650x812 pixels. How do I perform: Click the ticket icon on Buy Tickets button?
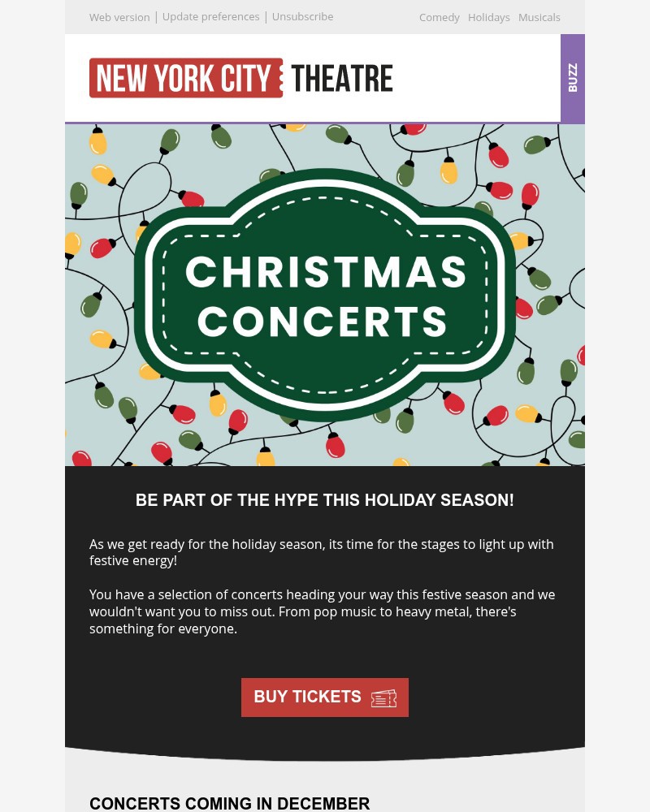(383, 698)
